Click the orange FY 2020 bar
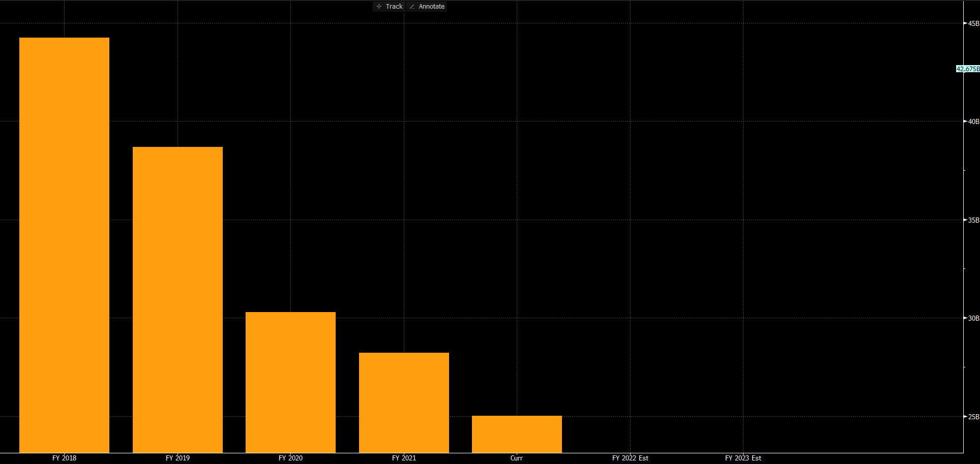This screenshot has height=464, width=980. click(290, 382)
